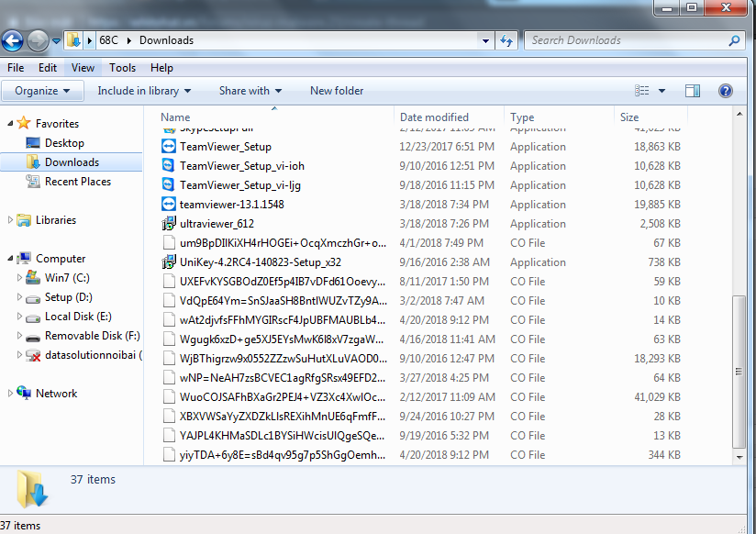Viewport: 756px width, 534px height.
Task: Select the wNP=NeAH7zsBCVEC1ag file name
Action: 283,378
